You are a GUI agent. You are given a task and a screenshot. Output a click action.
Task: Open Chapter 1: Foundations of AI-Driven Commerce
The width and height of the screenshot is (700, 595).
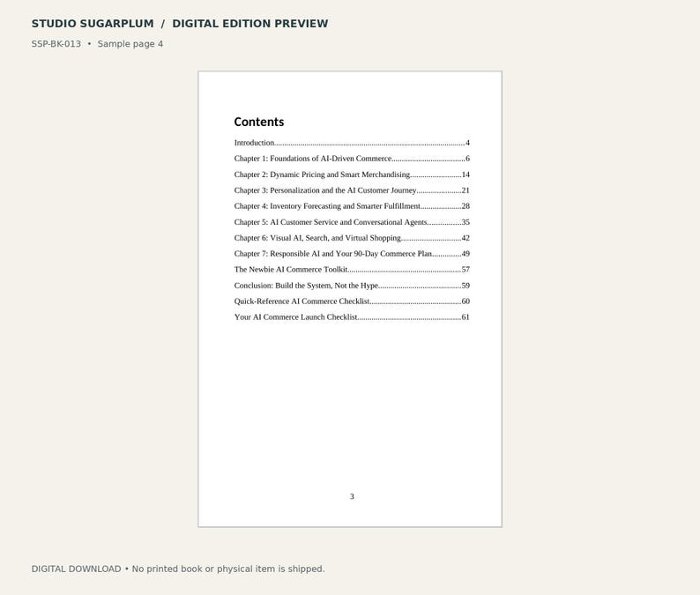(352, 159)
